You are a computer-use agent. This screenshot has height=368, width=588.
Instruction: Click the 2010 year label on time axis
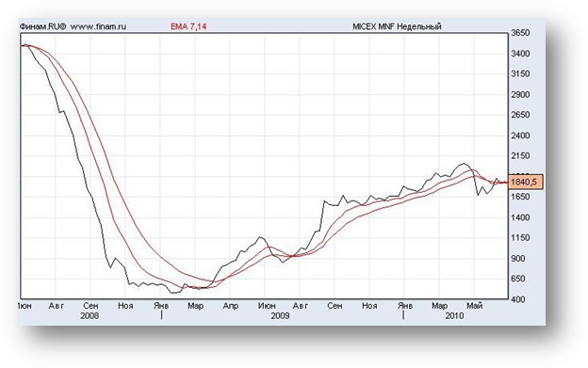pos(454,315)
